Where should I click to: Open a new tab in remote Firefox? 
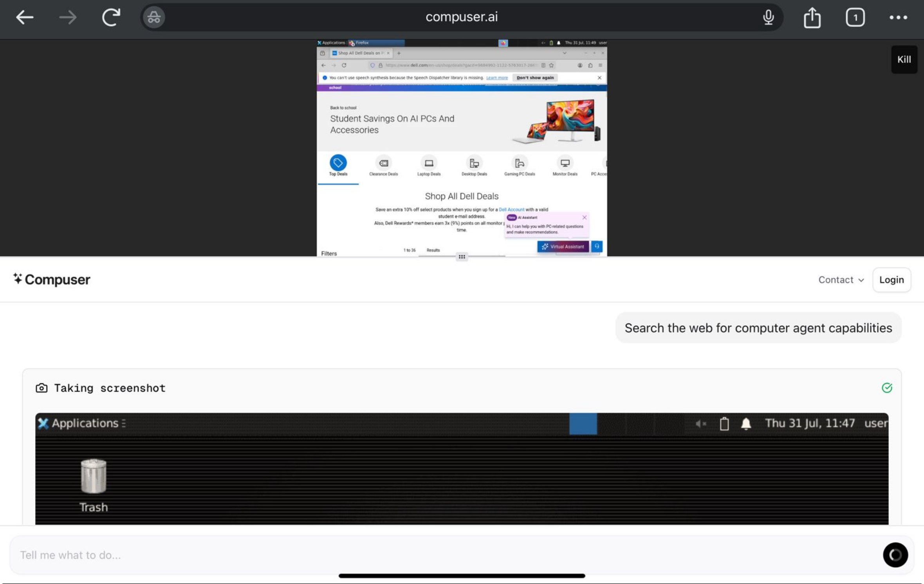(x=399, y=53)
